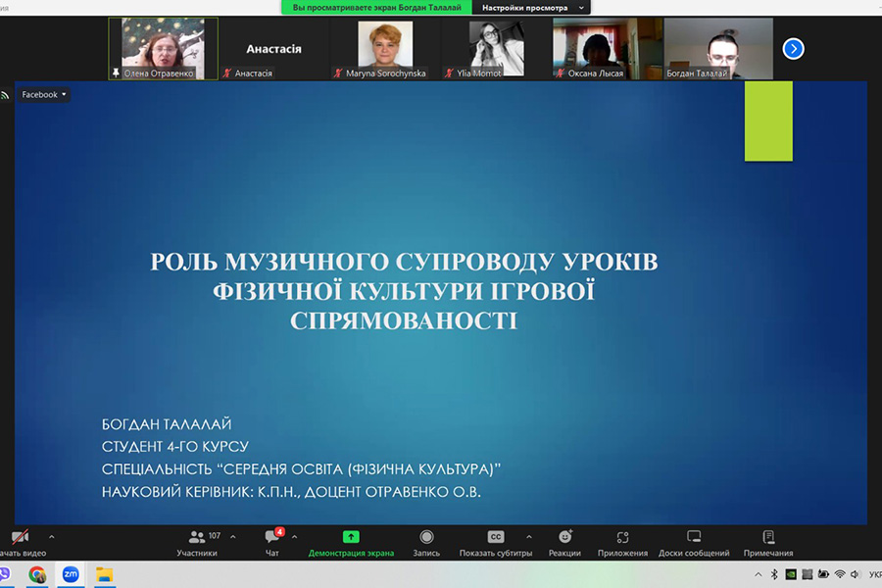Select Ylia Momot video thumbnail
The width and height of the screenshot is (882, 588).
[x=496, y=48]
